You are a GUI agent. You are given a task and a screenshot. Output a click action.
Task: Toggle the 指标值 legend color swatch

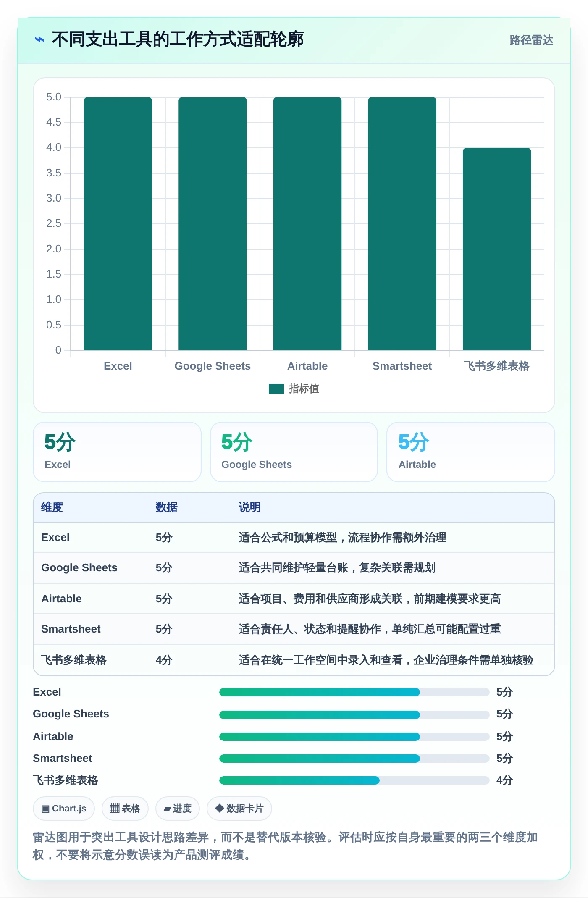click(276, 389)
